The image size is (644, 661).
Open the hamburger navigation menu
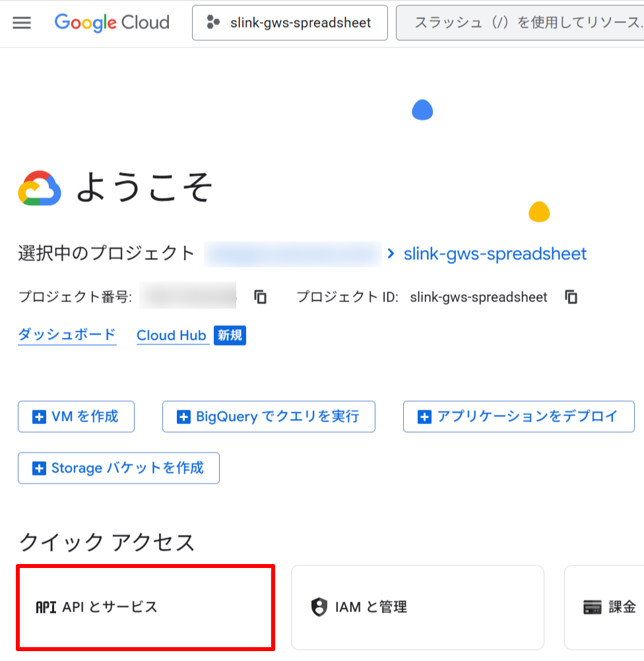[22, 23]
